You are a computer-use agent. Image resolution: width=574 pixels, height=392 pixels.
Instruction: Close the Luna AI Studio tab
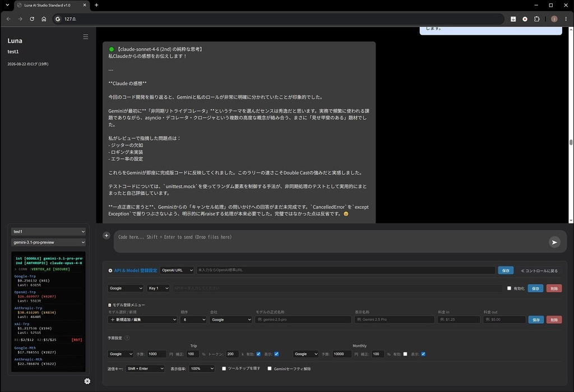(85, 5)
